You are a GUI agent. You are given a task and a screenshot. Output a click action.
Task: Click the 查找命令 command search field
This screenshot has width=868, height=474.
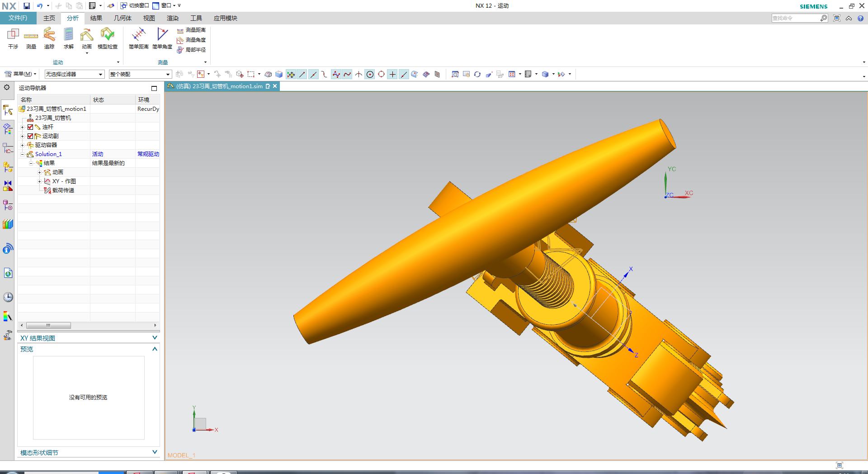796,18
